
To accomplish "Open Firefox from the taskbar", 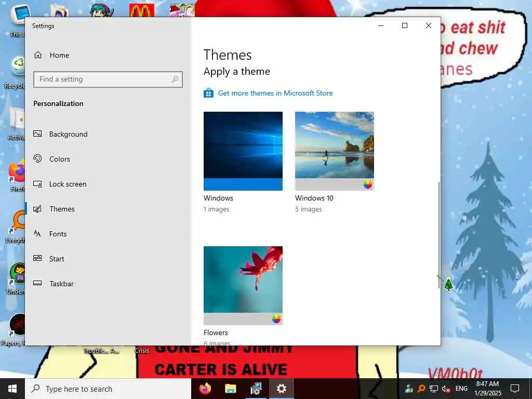I will (x=205, y=389).
